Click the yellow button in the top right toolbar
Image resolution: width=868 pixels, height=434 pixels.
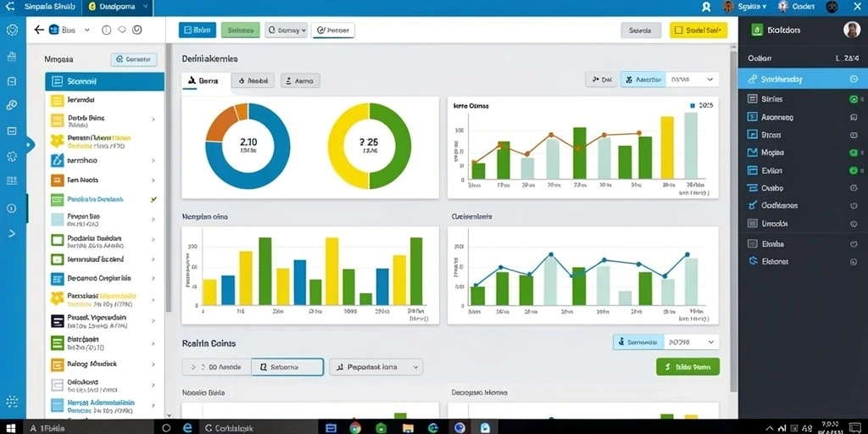pos(698,31)
